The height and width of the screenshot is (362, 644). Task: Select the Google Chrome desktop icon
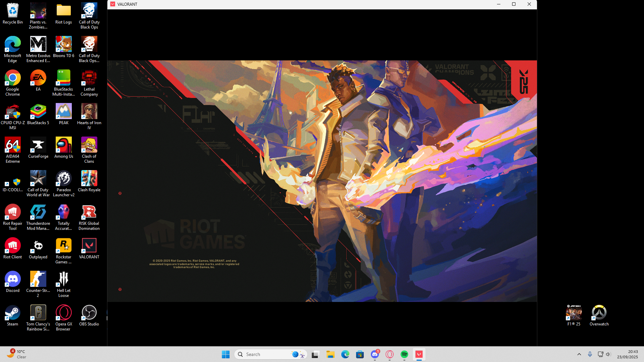[13, 83]
